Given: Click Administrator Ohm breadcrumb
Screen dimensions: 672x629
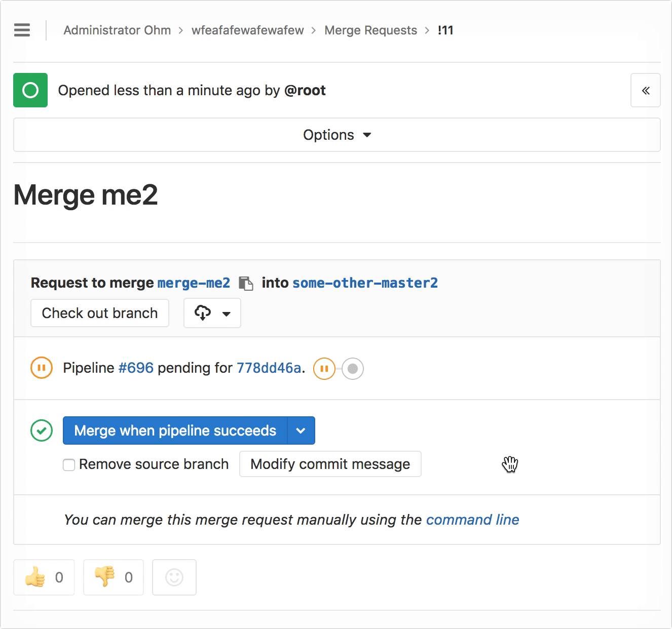Looking at the screenshot, I should pos(117,30).
